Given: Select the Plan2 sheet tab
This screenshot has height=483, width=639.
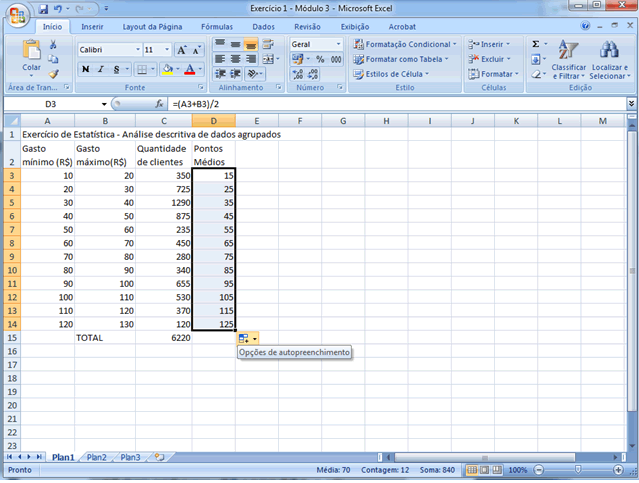Looking at the screenshot, I should click(97, 456).
